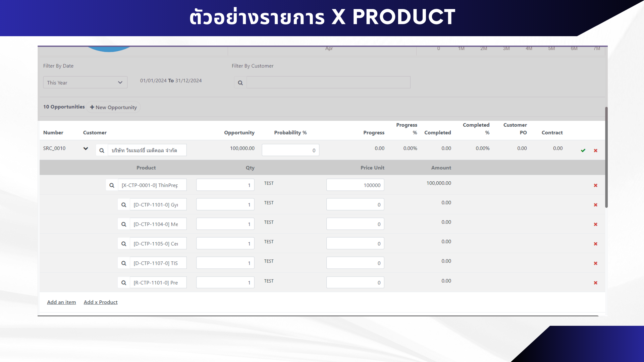Remove the D-CTP-1101-0 product row

coord(596,205)
